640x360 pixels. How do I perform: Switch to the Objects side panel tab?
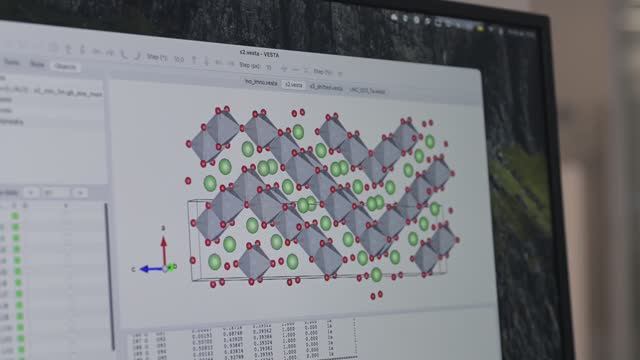(65, 67)
